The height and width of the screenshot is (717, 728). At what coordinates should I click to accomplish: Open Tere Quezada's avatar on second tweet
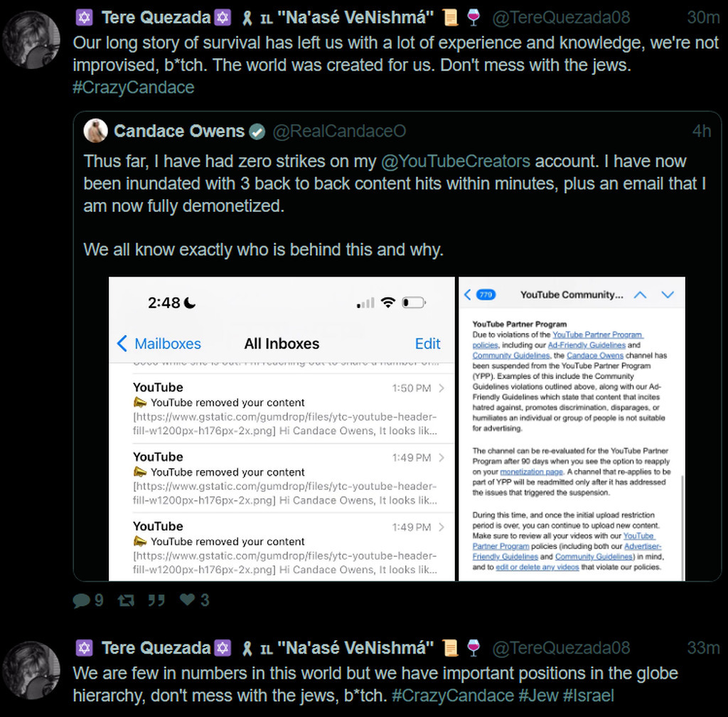[x=31, y=670]
